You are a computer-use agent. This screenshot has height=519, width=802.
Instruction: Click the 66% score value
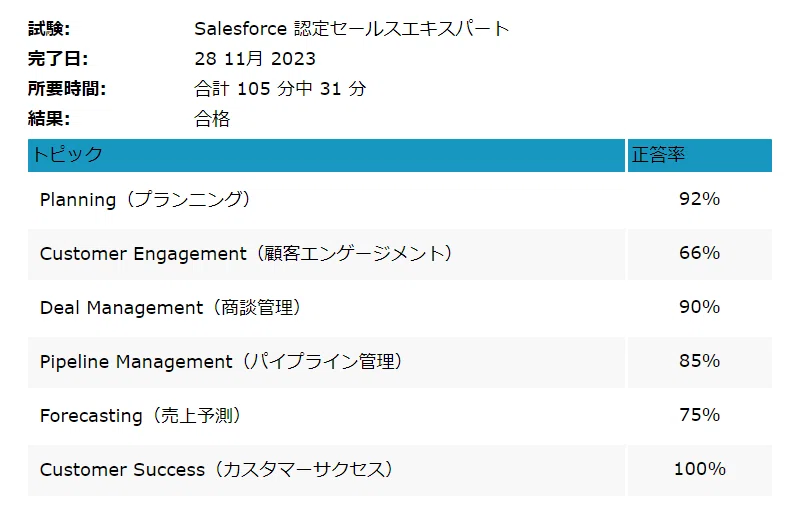pyautogui.click(x=699, y=253)
